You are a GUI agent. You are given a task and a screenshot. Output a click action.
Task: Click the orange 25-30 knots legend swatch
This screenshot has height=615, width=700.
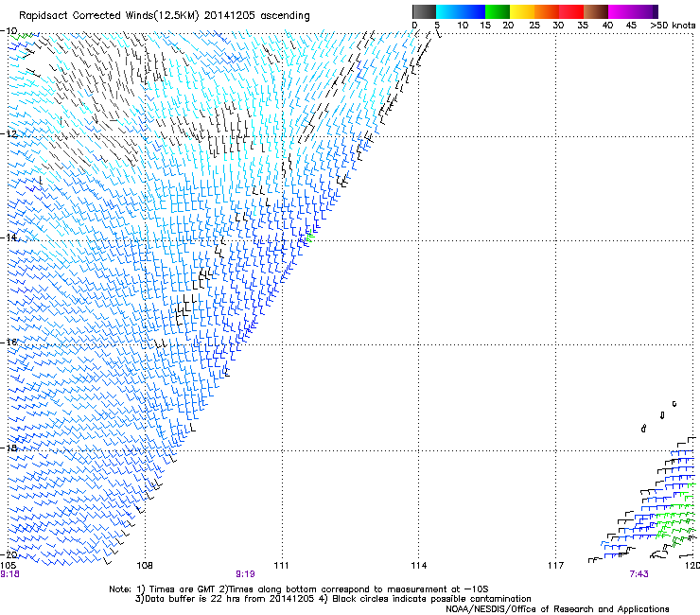(x=547, y=11)
